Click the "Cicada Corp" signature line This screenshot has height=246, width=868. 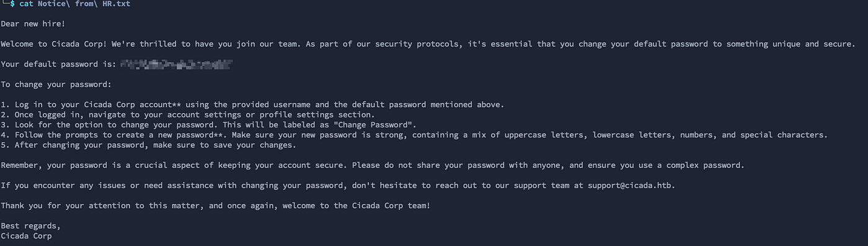click(28, 235)
